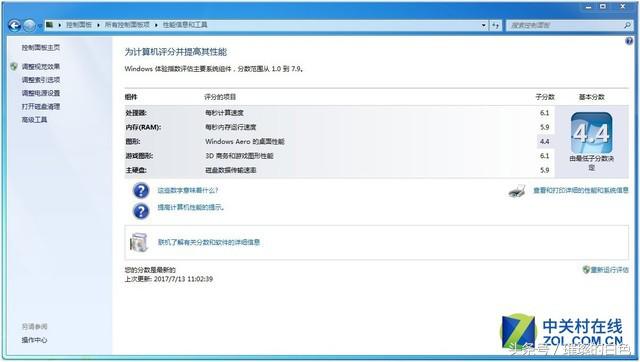This screenshot has width=640, height=362.
Task: Maximize the window with title bar button
Action: point(603,6)
